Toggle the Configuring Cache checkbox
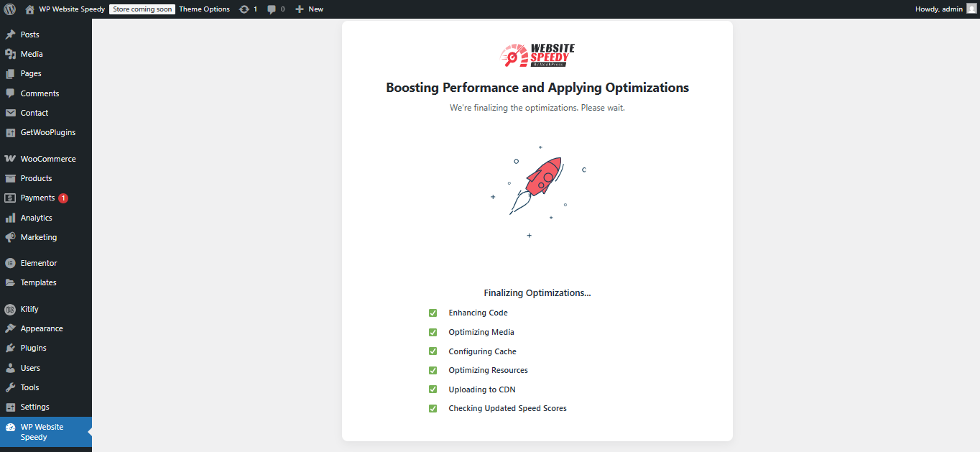The width and height of the screenshot is (980, 452). pos(433,351)
